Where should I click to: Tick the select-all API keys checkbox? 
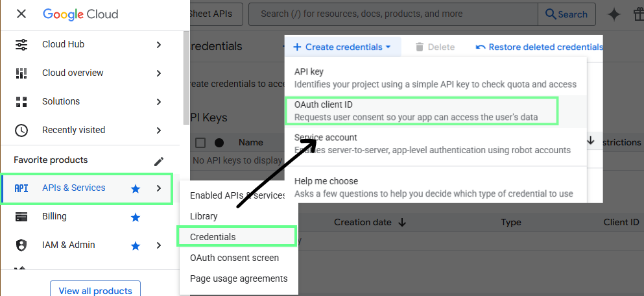click(200, 143)
